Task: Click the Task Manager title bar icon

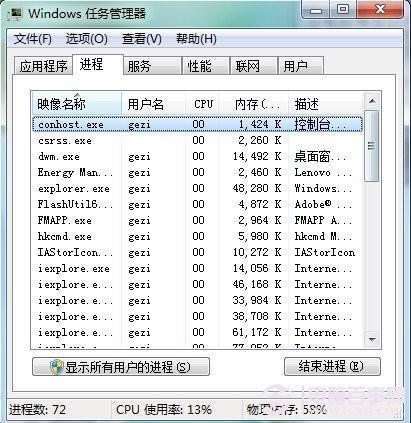Action: 16,14
